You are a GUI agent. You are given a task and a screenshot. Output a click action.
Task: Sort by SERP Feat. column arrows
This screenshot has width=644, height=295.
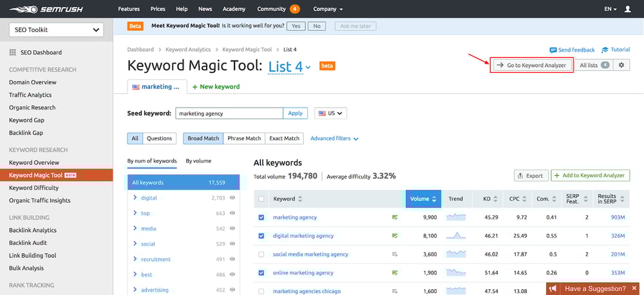(585, 199)
